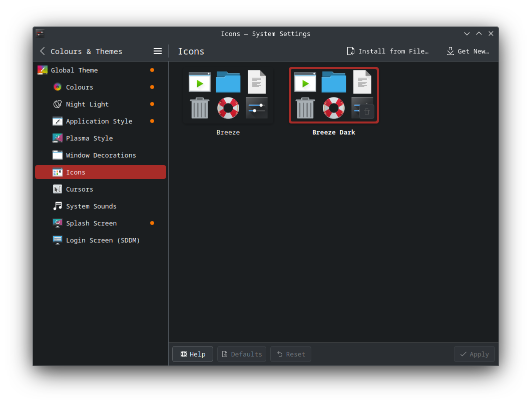
Task: Click the Login Screen (SDDM) monitor icon
Action: 58,240
